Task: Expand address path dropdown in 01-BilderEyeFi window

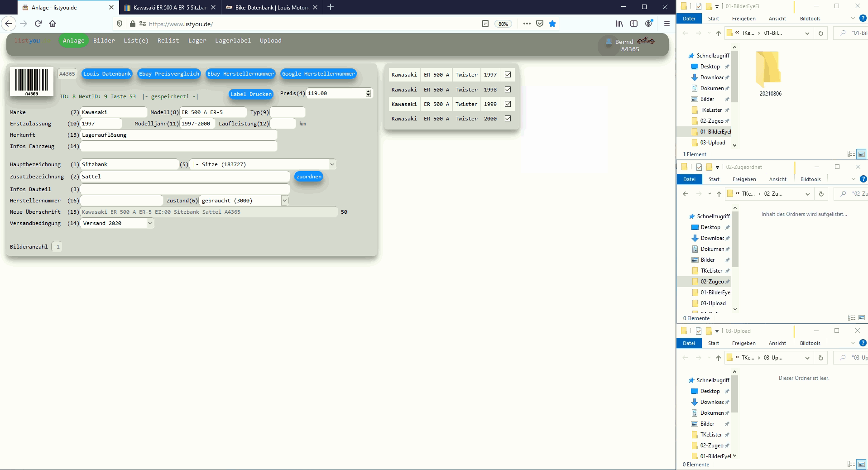Action: click(x=807, y=33)
